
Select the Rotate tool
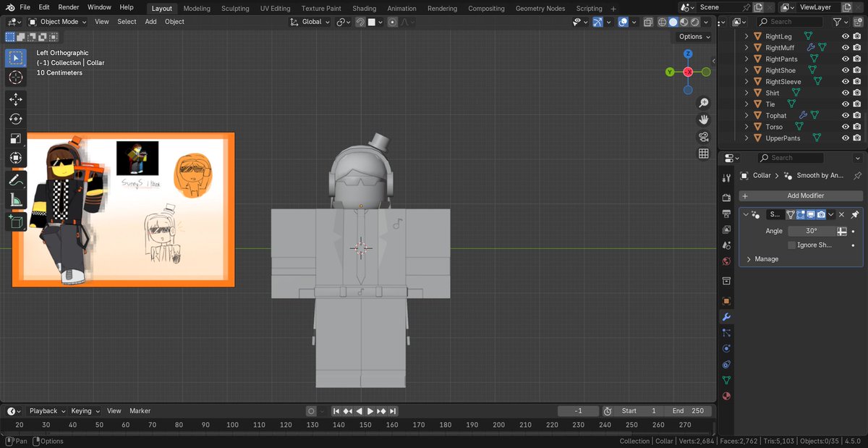click(16, 119)
